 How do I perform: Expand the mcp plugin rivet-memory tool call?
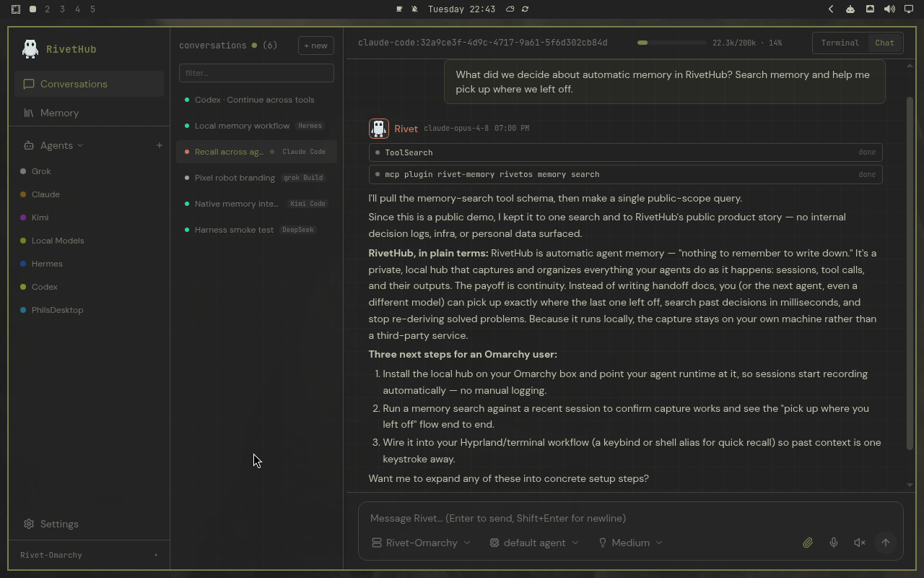[625, 174]
